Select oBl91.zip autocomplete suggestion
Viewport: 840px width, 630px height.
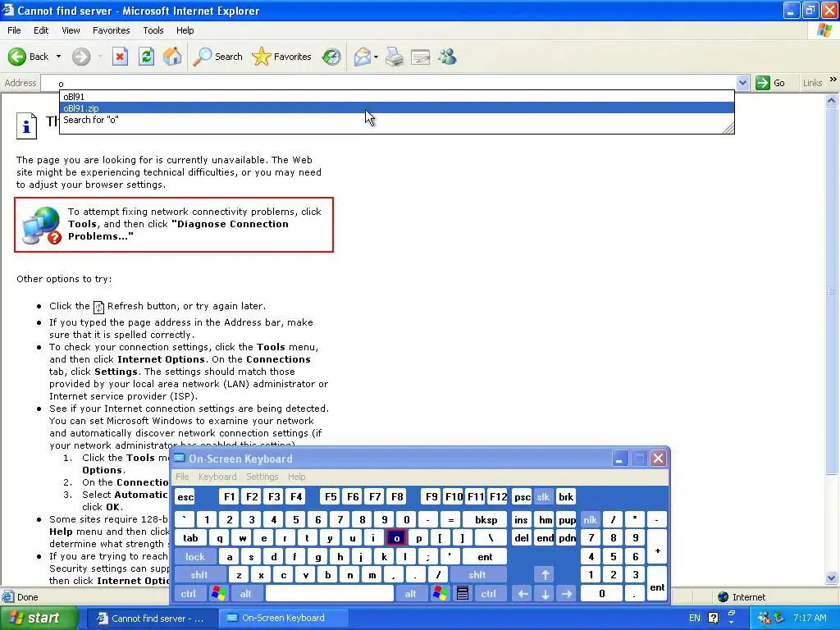(x=396, y=108)
